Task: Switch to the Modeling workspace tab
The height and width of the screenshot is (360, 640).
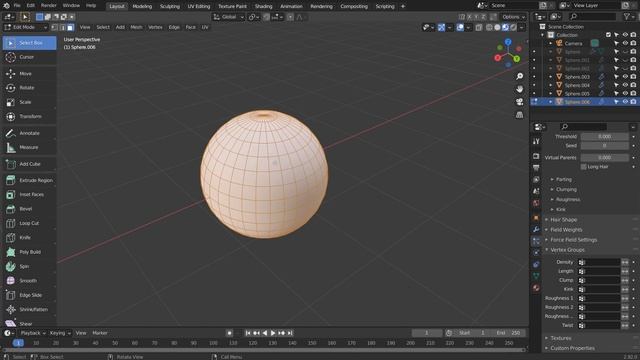Action: pyautogui.click(x=142, y=6)
